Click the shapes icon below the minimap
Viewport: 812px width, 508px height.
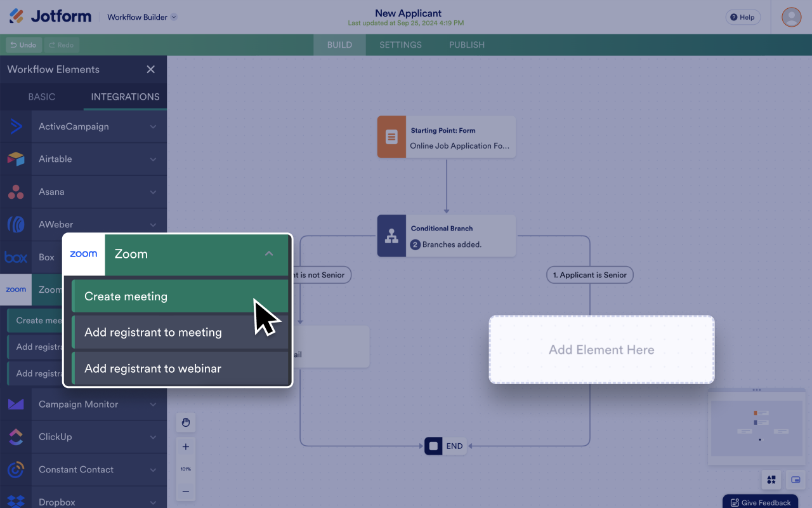coord(771,480)
